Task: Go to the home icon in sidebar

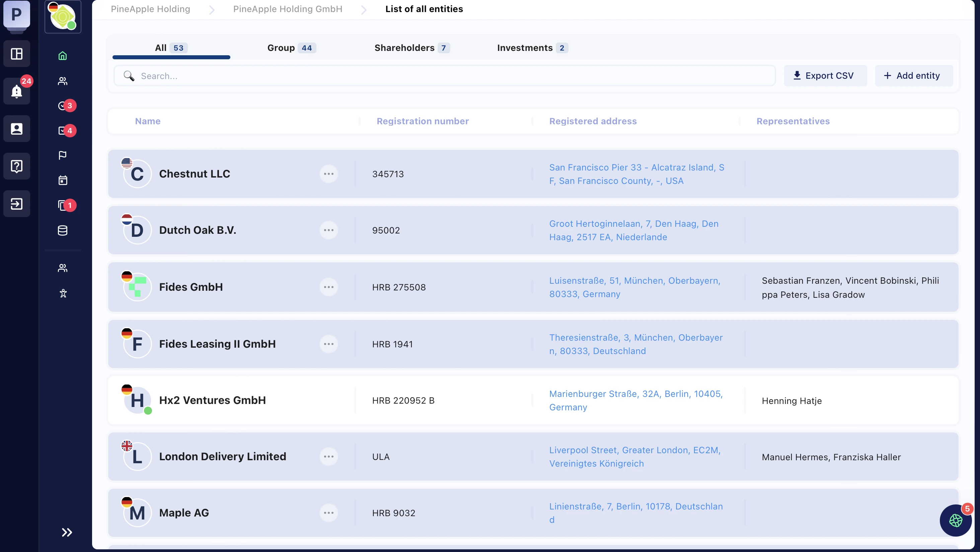Action: point(63,56)
